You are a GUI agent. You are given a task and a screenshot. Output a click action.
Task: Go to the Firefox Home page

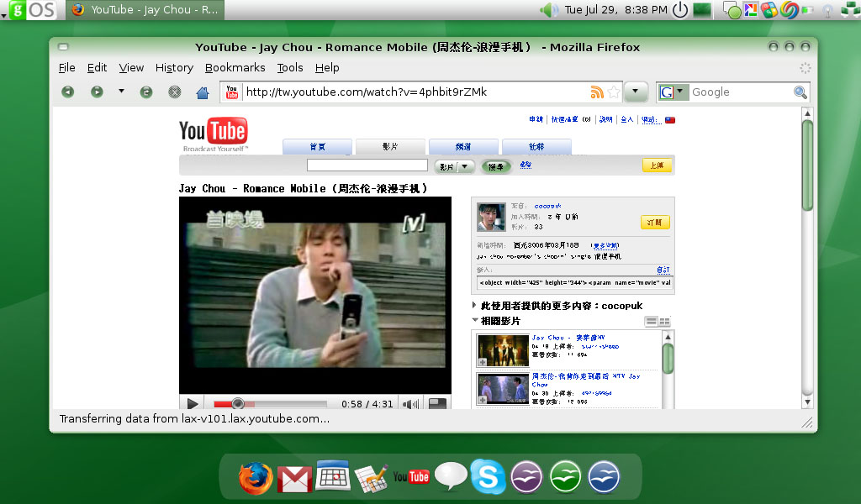(203, 92)
